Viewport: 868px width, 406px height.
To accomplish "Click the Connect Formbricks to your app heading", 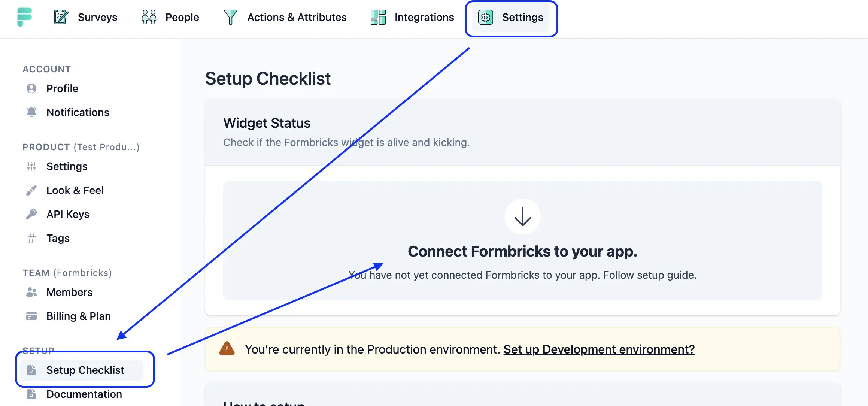I will [522, 251].
